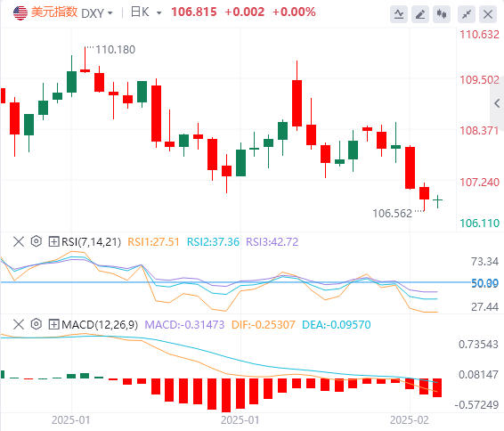Screen dimensions: 504x431
Task: Remove the MACD indicator panel
Action: coord(19,324)
